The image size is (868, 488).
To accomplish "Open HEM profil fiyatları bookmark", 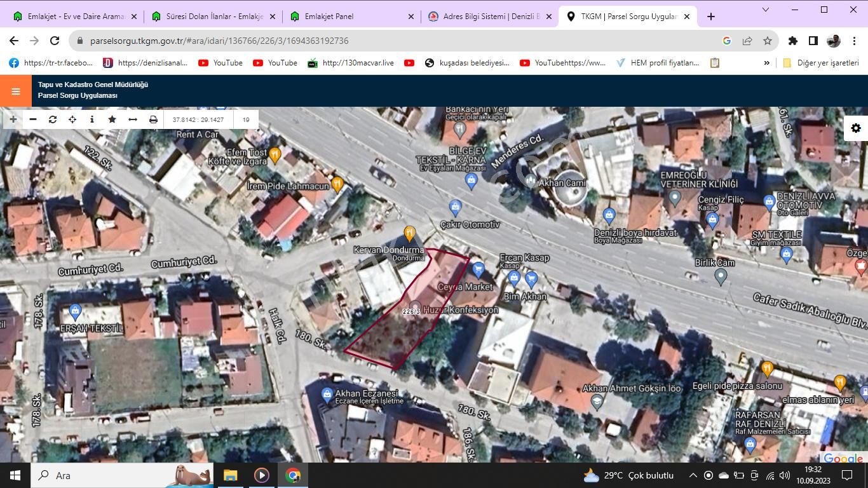I will (658, 63).
